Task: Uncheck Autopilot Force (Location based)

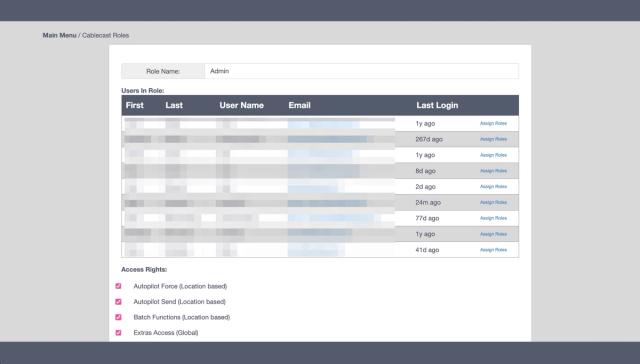Action: coord(118,286)
